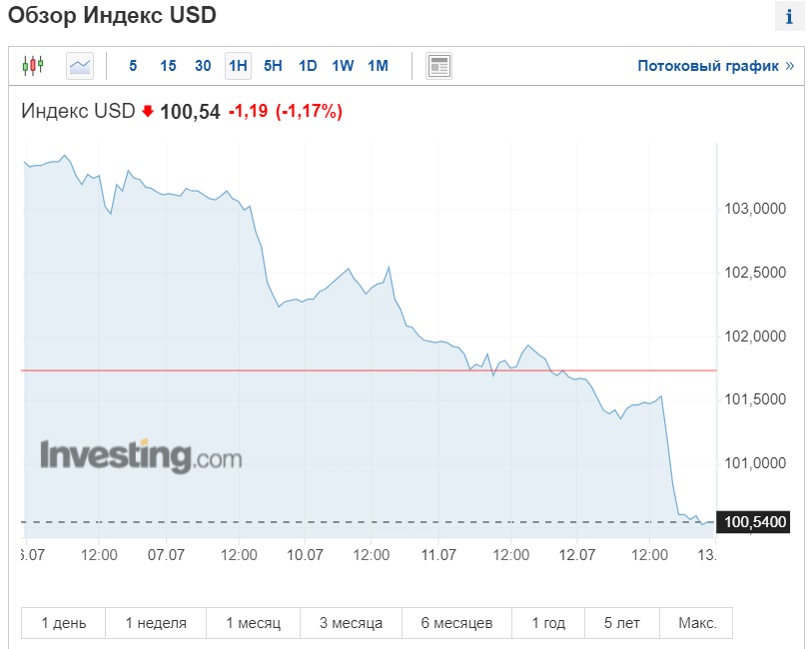Select the 1M interval

pyautogui.click(x=378, y=66)
